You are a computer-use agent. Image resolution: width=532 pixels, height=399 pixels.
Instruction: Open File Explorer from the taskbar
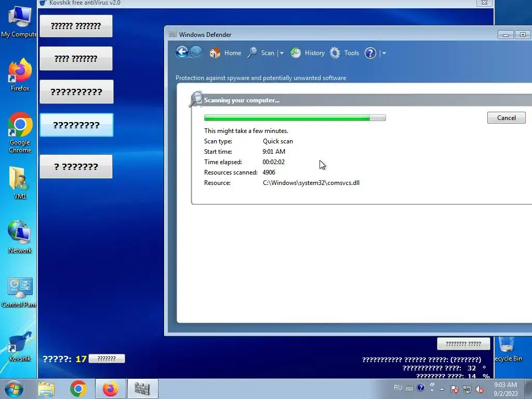[x=46, y=389]
